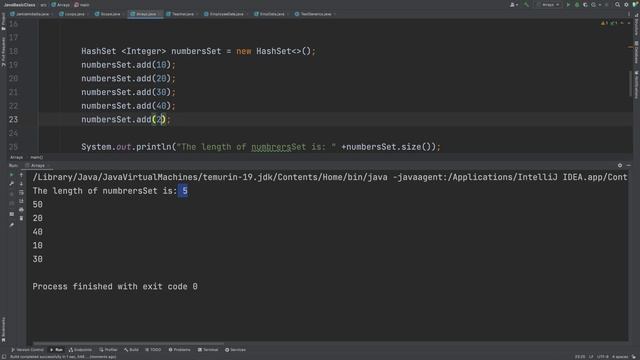640x360 pixels.
Task: Click the down-arrow icon in Run panel gutter
Action: (x=21, y=184)
